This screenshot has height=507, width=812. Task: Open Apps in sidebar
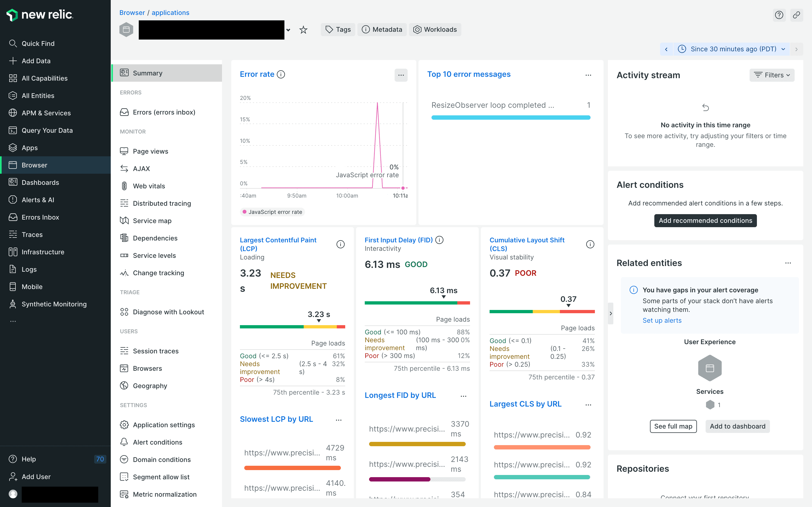[23, 148]
